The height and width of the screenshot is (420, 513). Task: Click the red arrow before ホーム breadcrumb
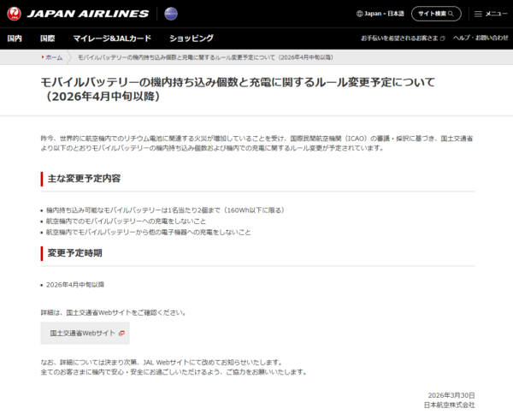43,56
